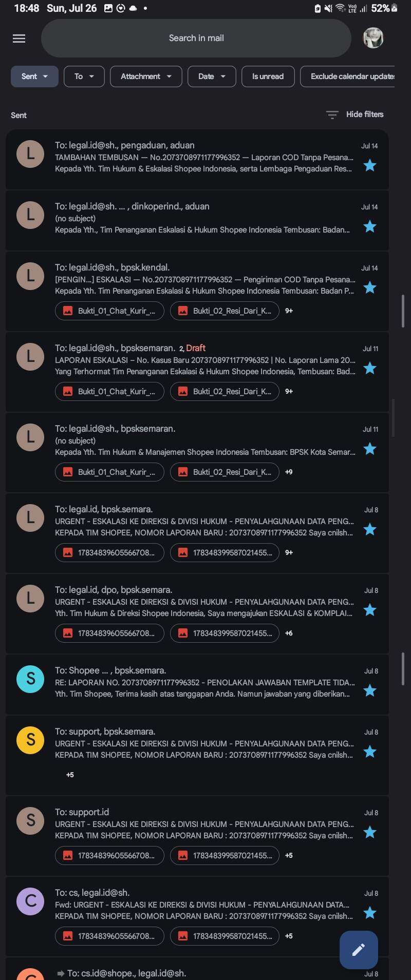Toggle star on RE: LAPORAN NO. email
This screenshot has width=411, height=980.
coord(370,690)
